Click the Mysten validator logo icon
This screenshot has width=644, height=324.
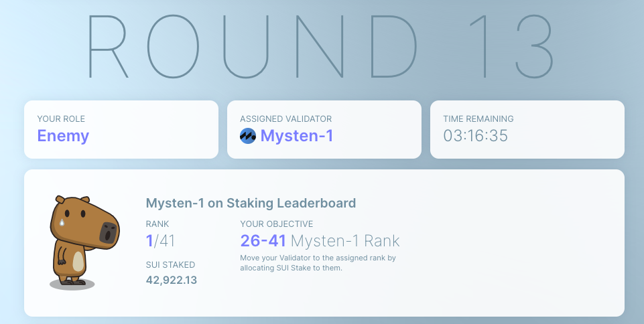248,136
